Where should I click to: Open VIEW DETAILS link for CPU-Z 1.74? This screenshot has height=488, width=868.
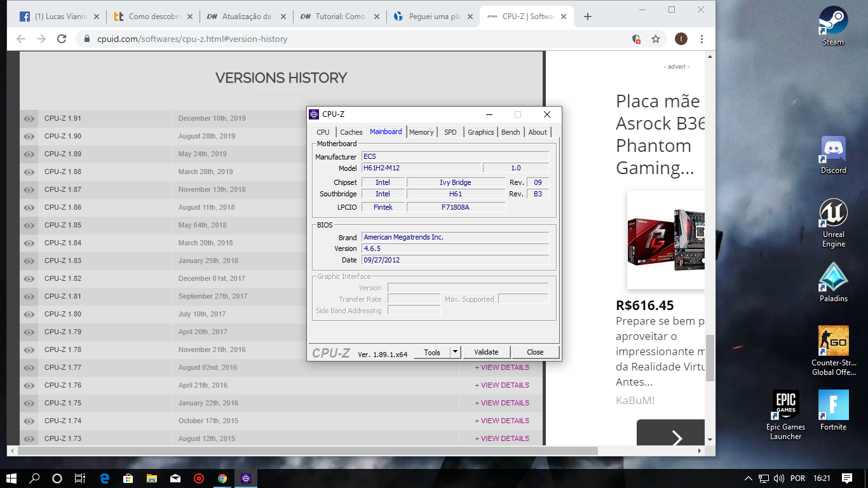point(502,421)
